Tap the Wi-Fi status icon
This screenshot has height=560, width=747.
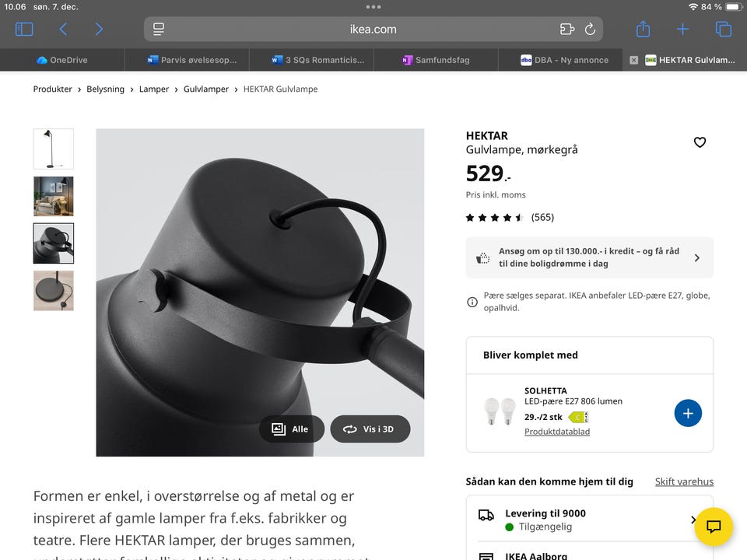tap(693, 7)
